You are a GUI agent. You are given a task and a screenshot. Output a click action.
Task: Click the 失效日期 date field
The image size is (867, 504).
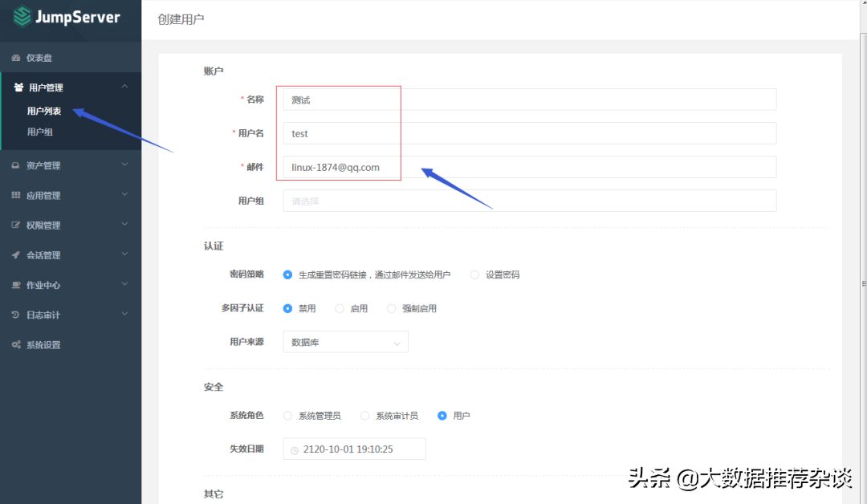point(354,449)
